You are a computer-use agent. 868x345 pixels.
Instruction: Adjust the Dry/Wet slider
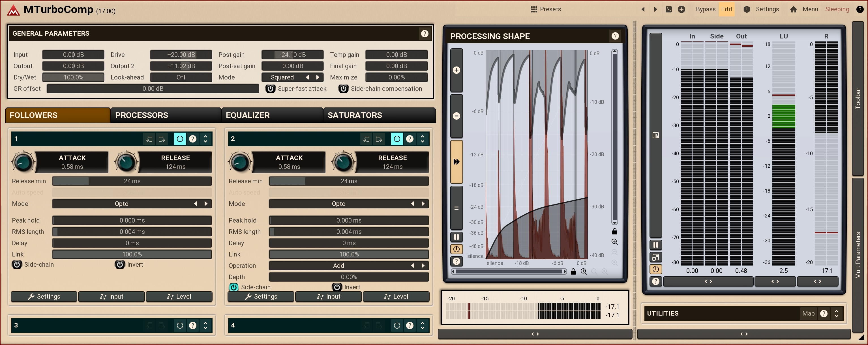pos(73,77)
